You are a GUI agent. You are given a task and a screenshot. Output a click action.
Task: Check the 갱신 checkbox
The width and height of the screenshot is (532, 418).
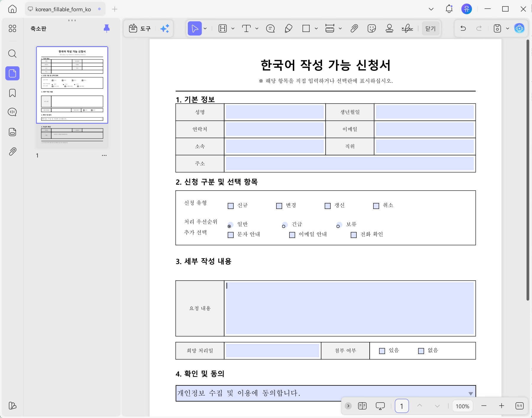click(x=328, y=206)
